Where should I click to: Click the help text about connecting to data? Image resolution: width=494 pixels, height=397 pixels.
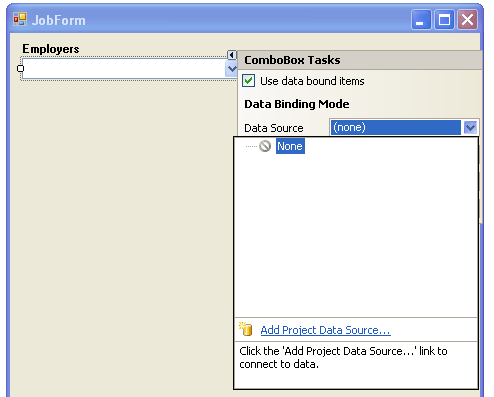click(343, 357)
